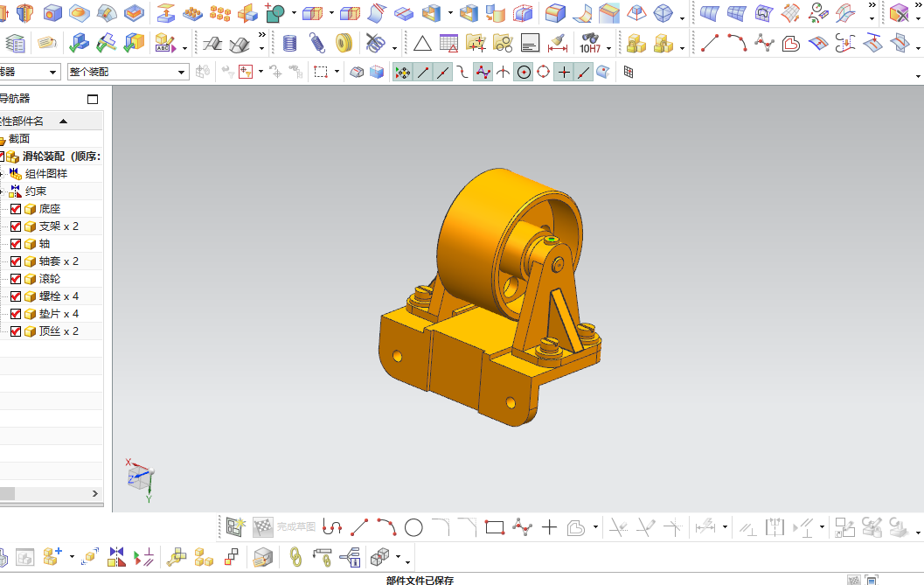The height and width of the screenshot is (585, 924).
Task: Click the label tag icon
Action: click(47, 43)
